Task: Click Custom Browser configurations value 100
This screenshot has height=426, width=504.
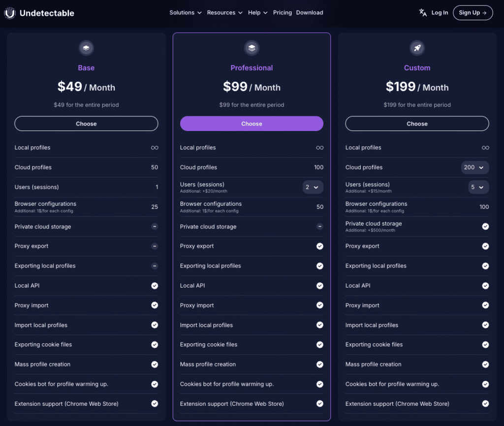Action: coord(484,207)
